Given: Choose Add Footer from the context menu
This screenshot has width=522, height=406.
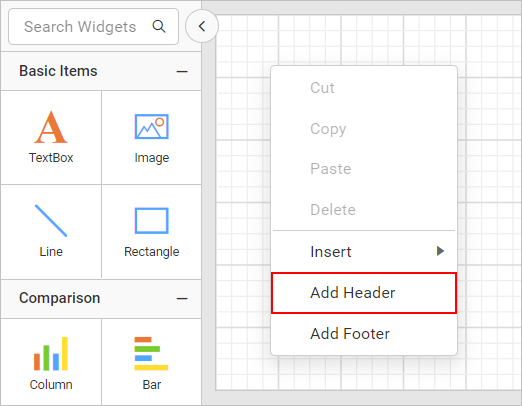Looking at the screenshot, I should 364,334.
